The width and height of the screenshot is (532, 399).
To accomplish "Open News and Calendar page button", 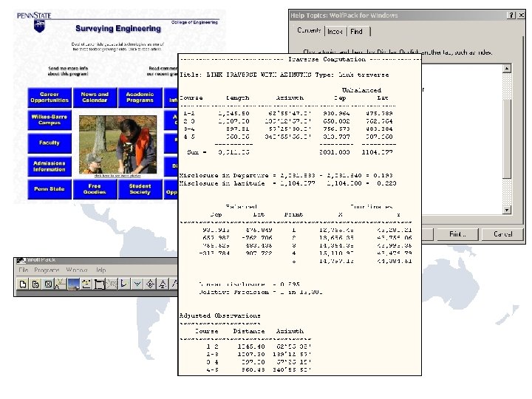I will 95,98.
